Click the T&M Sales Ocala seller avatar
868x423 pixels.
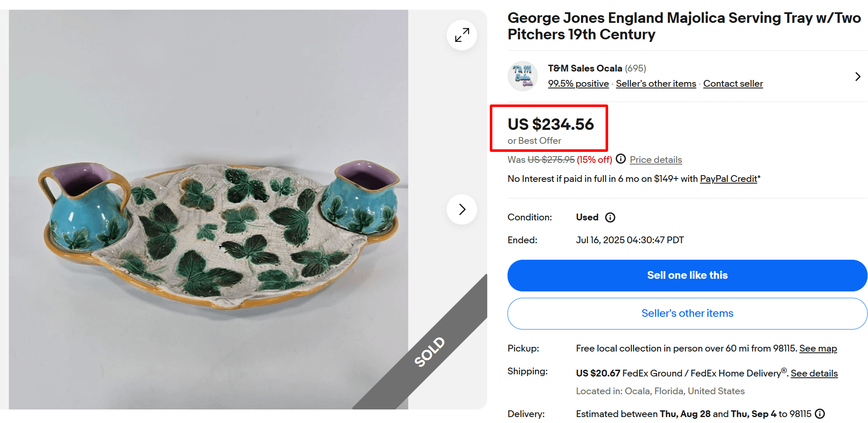click(522, 76)
